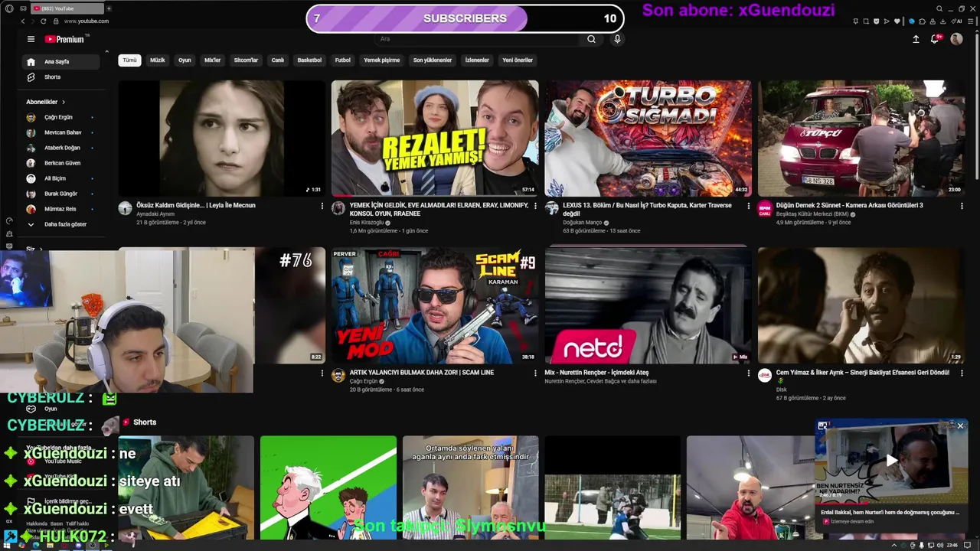
Task: Select the Sitcom'lar filter chip
Action: point(246,60)
